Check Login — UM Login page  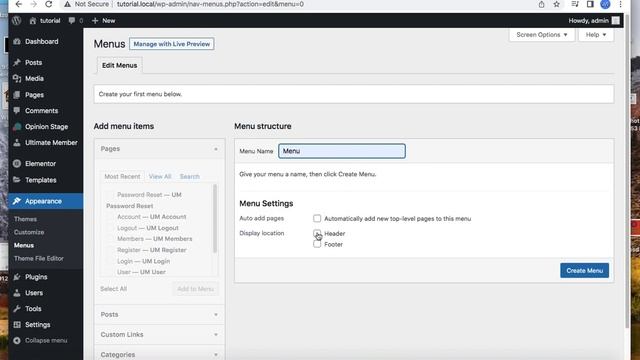coord(111,261)
